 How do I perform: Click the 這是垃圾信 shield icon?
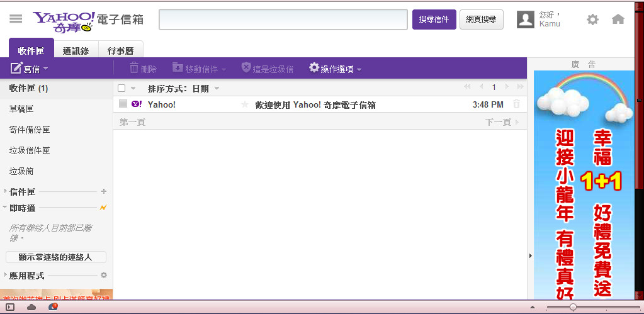[x=246, y=67]
